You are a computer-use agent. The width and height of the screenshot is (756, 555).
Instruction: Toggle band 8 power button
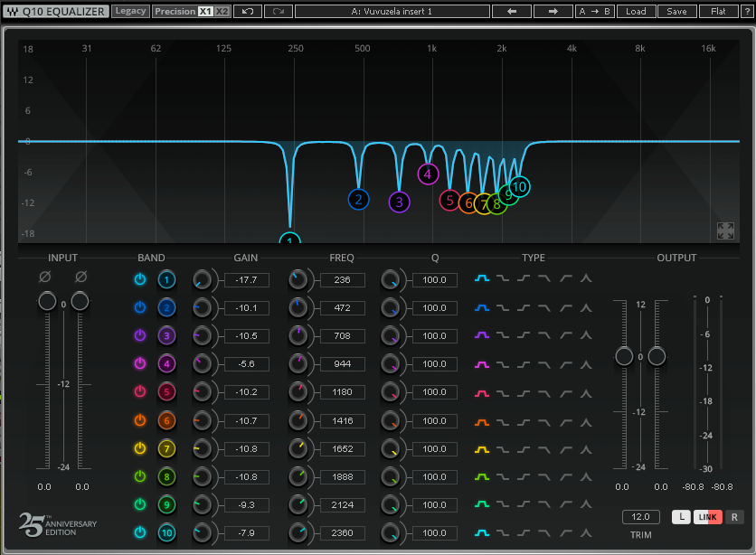pyautogui.click(x=140, y=477)
